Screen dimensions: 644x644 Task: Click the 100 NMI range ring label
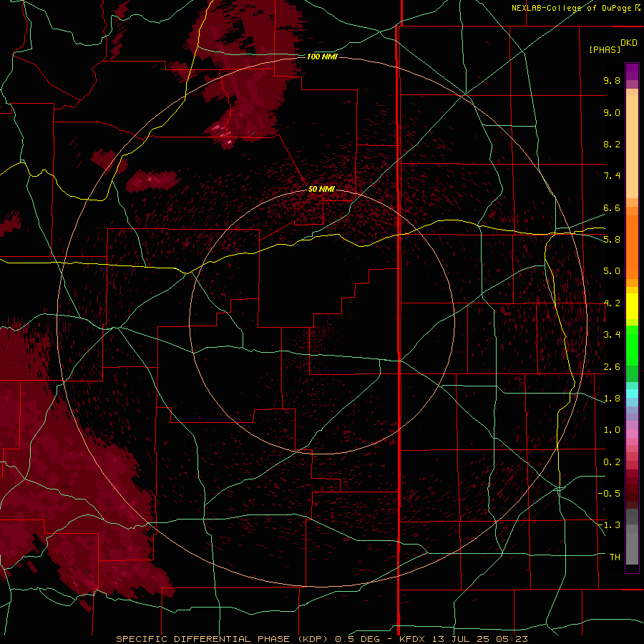[x=322, y=57]
